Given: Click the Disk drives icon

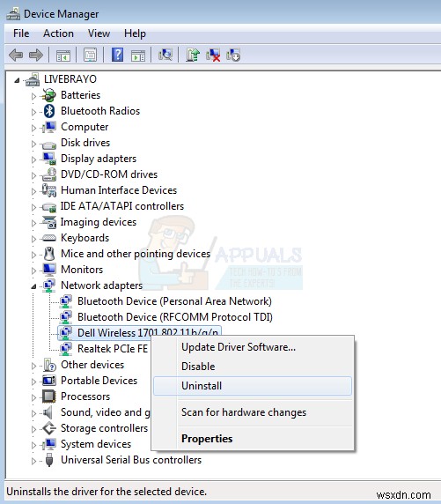Looking at the screenshot, I should click(x=49, y=145).
